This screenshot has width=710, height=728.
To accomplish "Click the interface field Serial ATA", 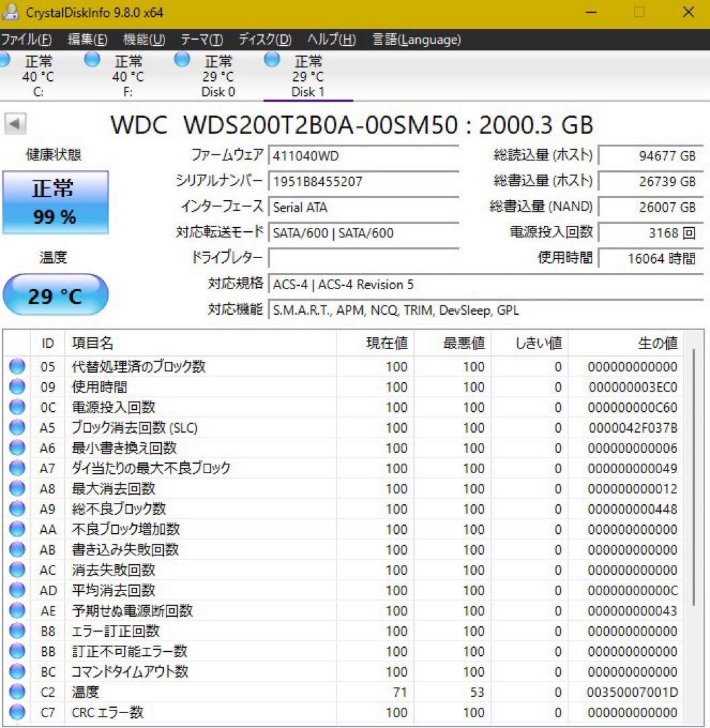I will click(x=363, y=207).
